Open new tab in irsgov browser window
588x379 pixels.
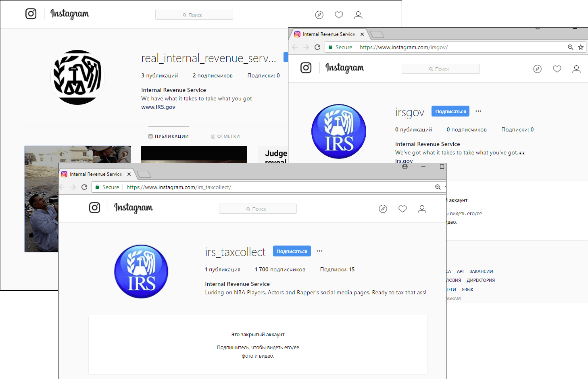click(377, 35)
